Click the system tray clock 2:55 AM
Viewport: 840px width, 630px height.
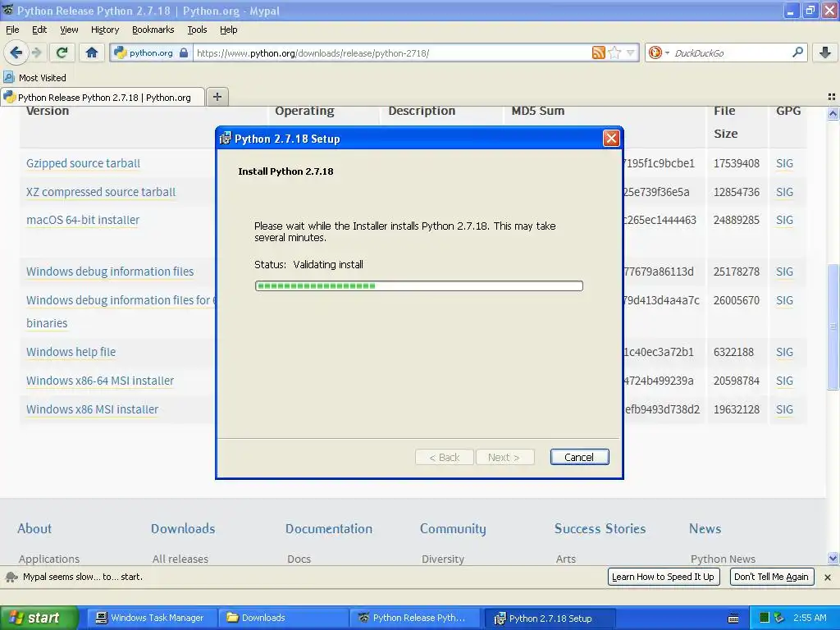(x=810, y=618)
